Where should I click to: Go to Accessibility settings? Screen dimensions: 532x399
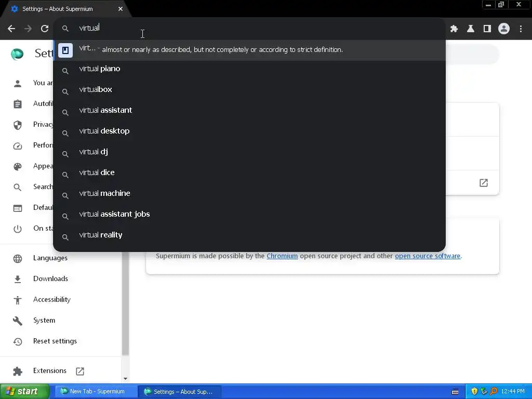pos(52,300)
